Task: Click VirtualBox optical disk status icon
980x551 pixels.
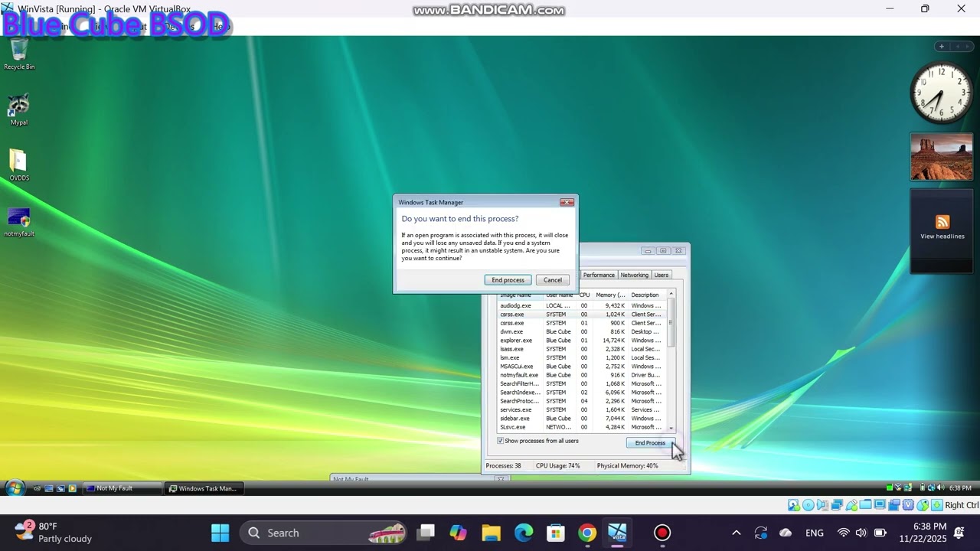Action: tap(808, 505)
